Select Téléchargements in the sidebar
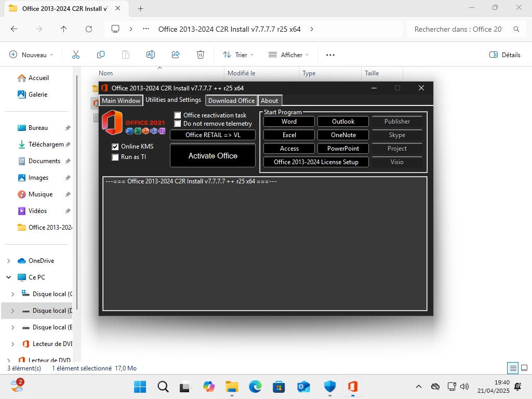Screen dimensions: 532x399 pyautogui.click(x=46, y=144)
